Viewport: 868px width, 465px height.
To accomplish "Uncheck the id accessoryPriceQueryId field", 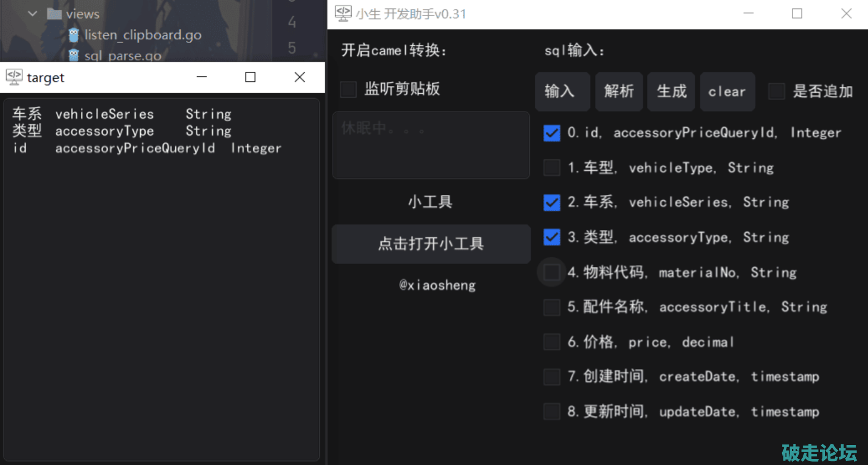I will 552,133.
